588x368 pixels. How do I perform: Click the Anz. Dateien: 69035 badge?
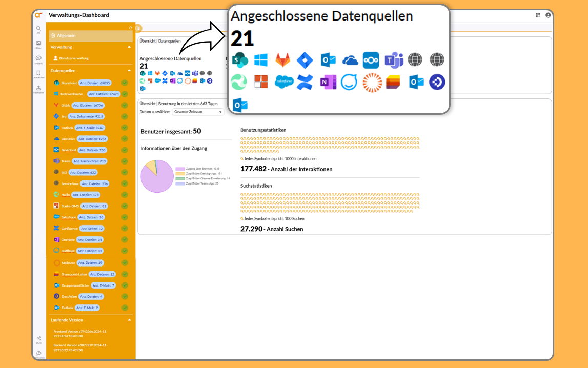pos(95,83)
